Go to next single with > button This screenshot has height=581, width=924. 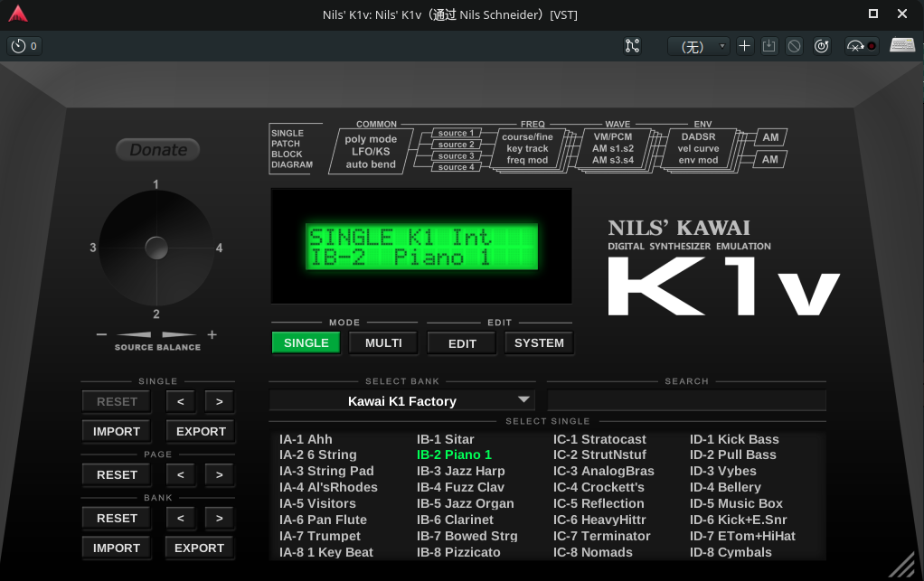pyautogui.click(x=219, y=401)
